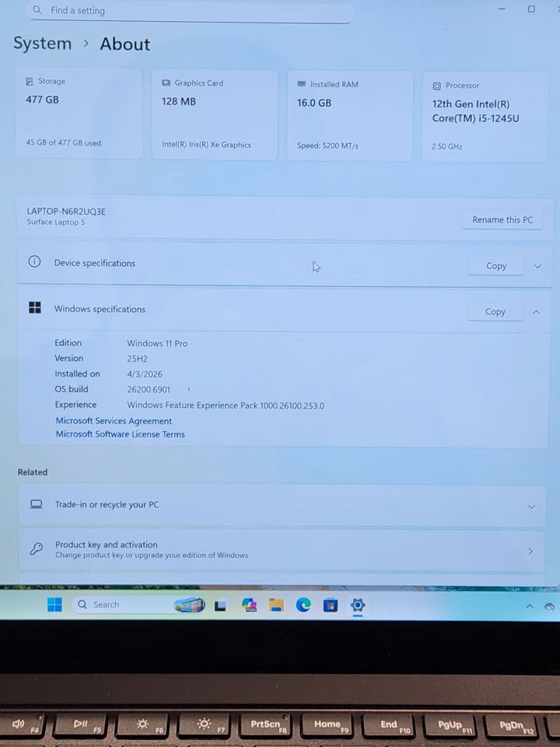Copy the Device specifications
The height and width of the screenshot is (747, 560).
[x=495, y=266]
